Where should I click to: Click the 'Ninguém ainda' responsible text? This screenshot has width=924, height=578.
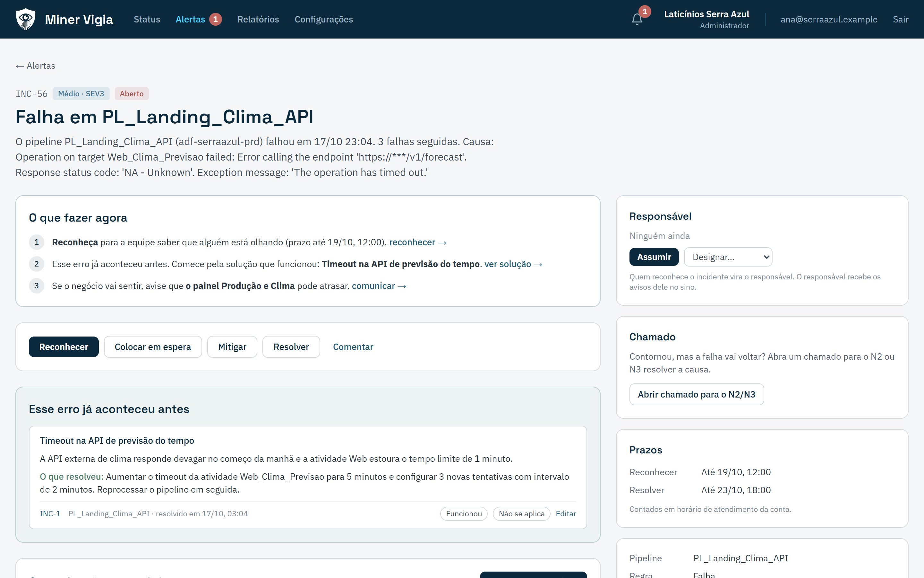coord(659,236)
